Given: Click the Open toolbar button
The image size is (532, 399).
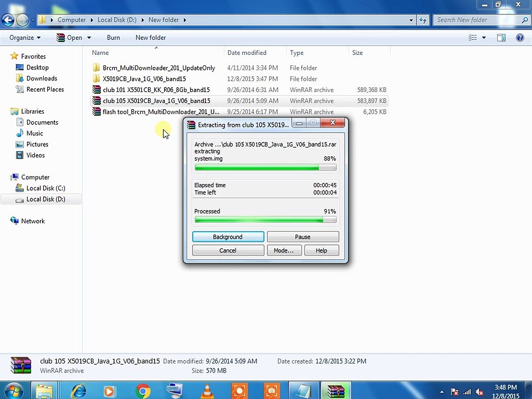Looking at the screenshot, I should coord(70,38).
